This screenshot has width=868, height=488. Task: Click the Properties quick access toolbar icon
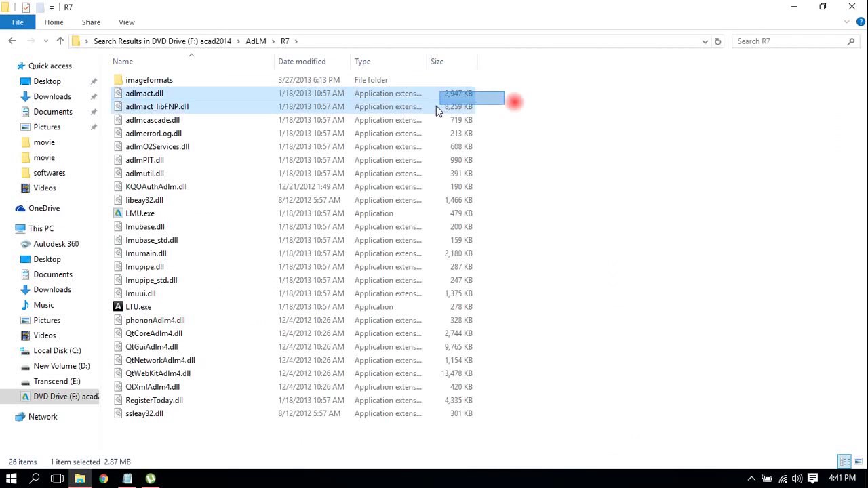tap(26, 7)
